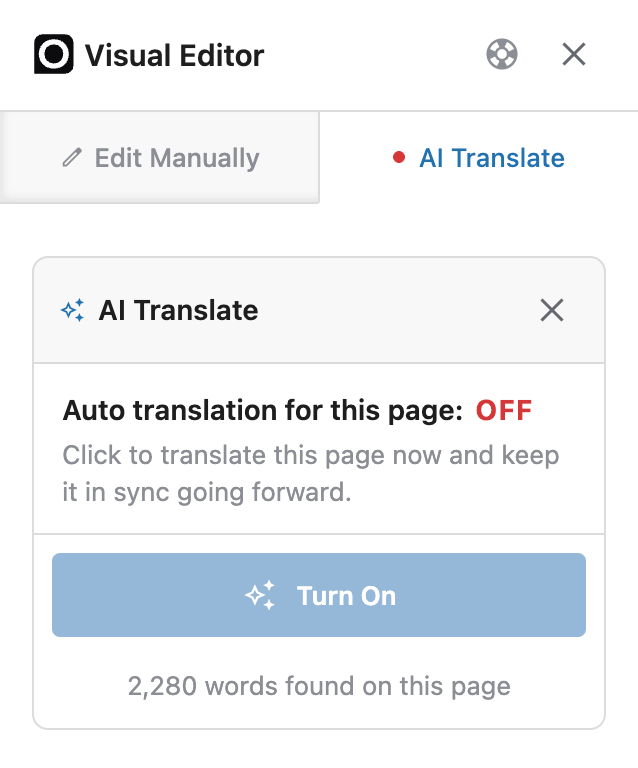Click the sparkle icon inside Turn On button
Viewport: 638px width, 768px height.
[260, 595]
